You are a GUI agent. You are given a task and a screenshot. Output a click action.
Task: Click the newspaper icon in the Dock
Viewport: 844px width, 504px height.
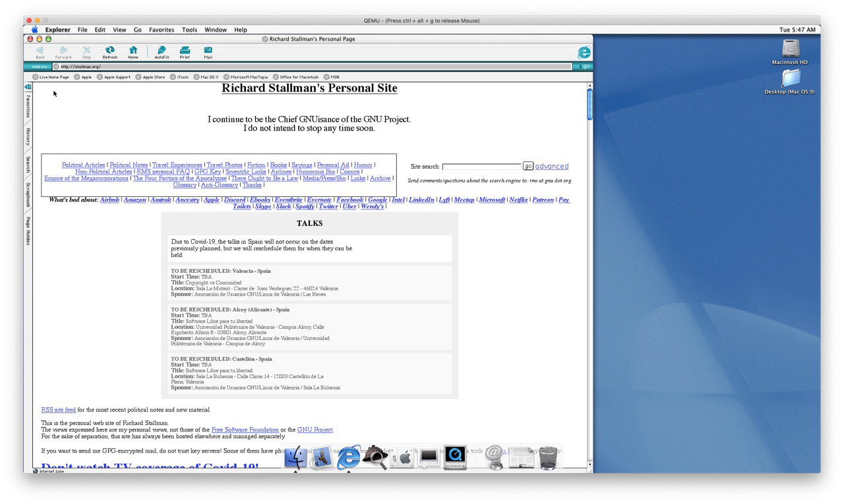pos(521,457)
